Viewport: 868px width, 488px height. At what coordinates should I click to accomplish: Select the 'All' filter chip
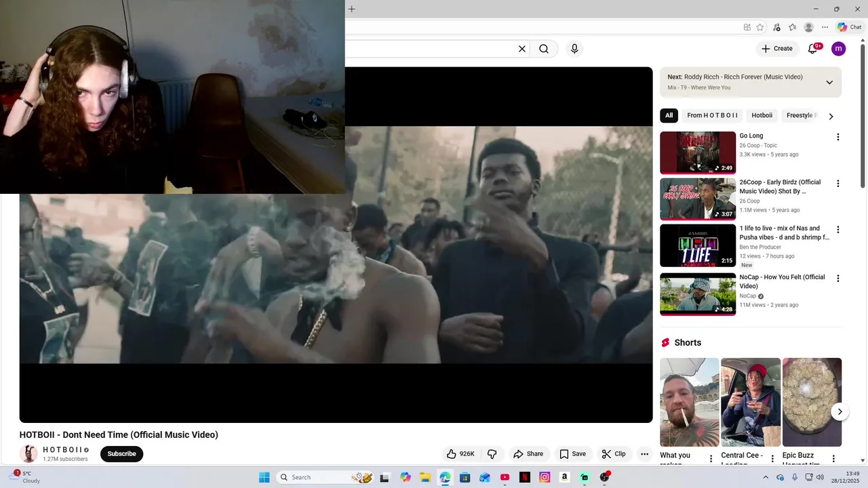pyautogui.click(x=669, y=115)
